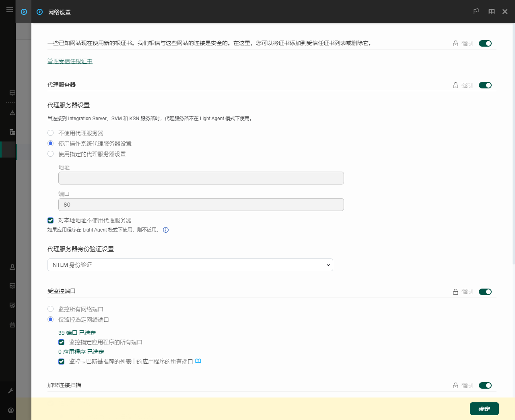
Task: Click the warning triangle icon in sidebar
Action: [12, 113]
